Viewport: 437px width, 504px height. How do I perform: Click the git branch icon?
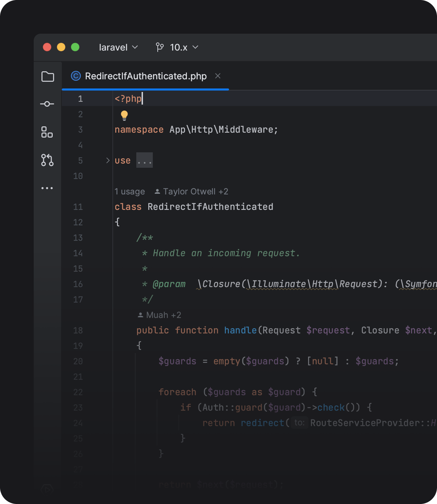click(160, 47)
